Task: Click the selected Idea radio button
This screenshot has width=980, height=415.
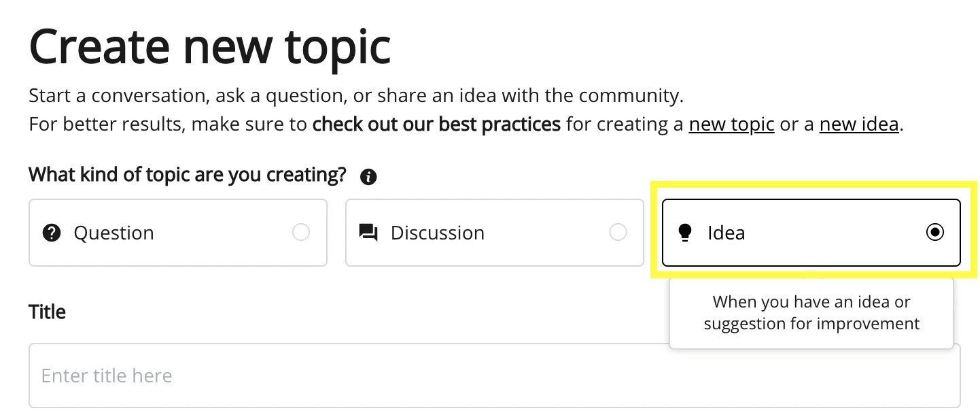Action: [935, 233]
